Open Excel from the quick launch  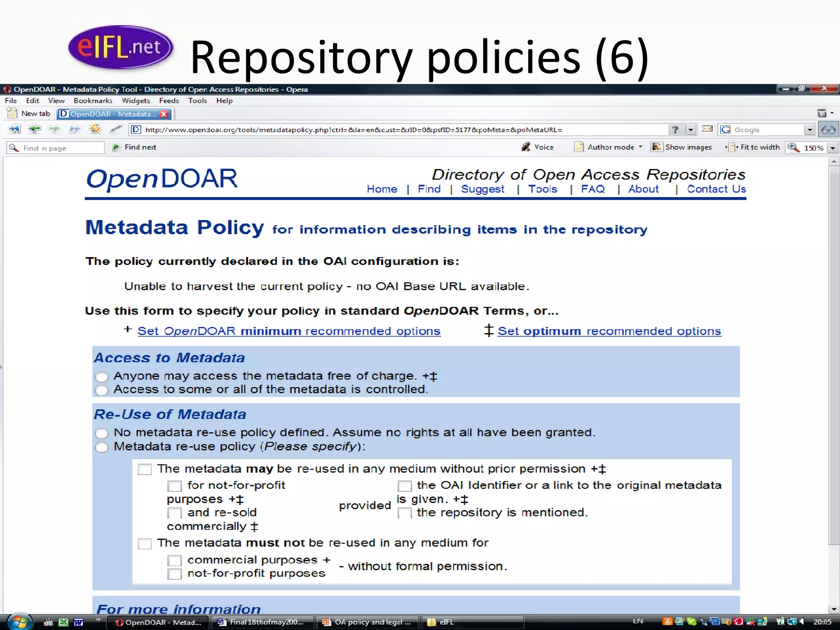(x=63, y=622)
